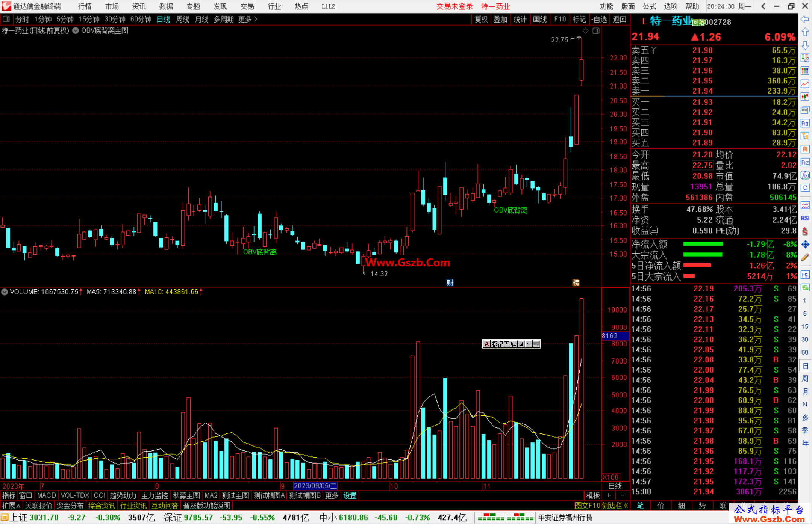Screen dimensions: 812x524
Task: Click the 榜 marker on the timeline
Action: [x=576, y=283]
